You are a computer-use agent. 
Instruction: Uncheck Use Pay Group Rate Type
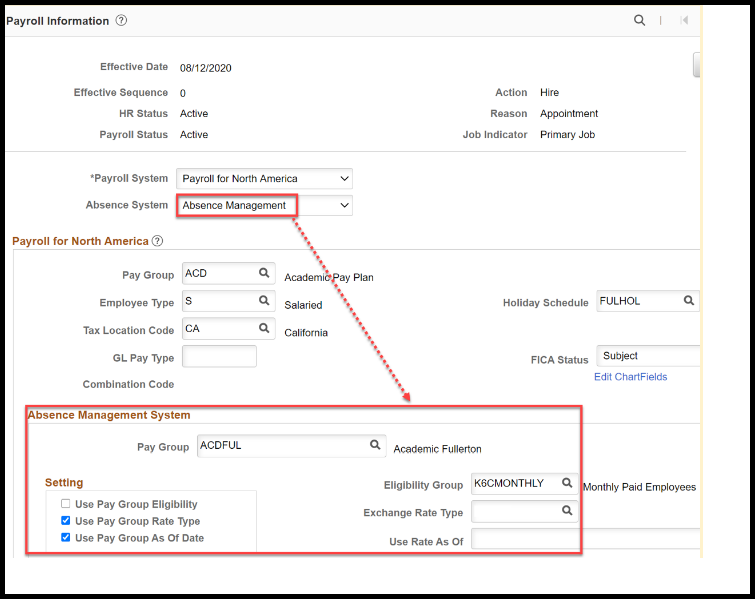[65, 521]
